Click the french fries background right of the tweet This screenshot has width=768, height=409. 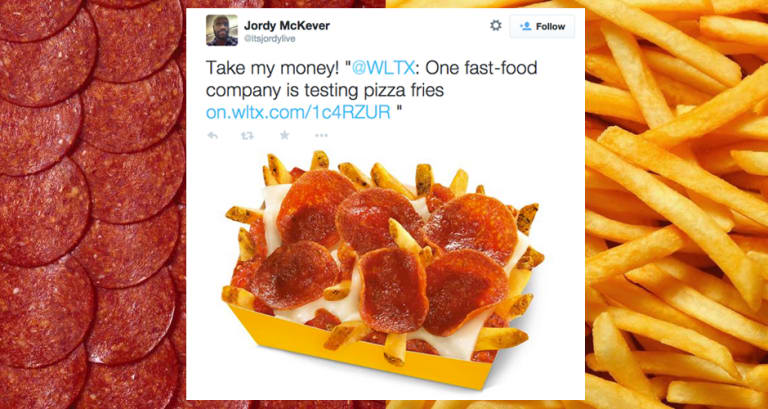(676, 204)
